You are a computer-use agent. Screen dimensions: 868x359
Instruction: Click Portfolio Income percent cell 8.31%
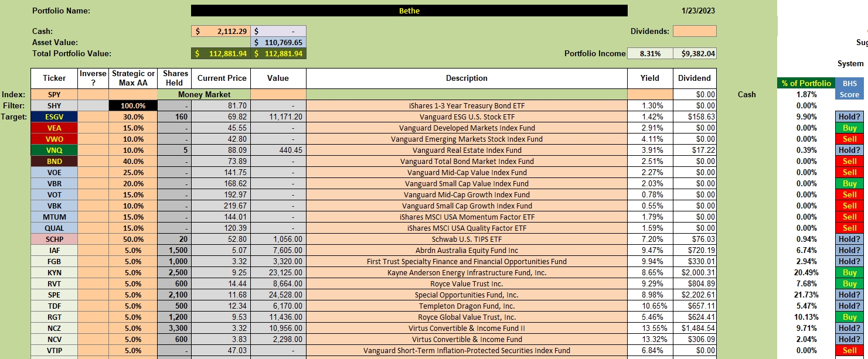point(650,53)
